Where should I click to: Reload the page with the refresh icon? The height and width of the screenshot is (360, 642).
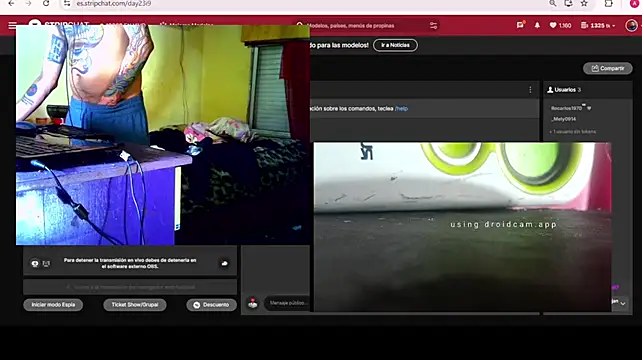[46, 3]
